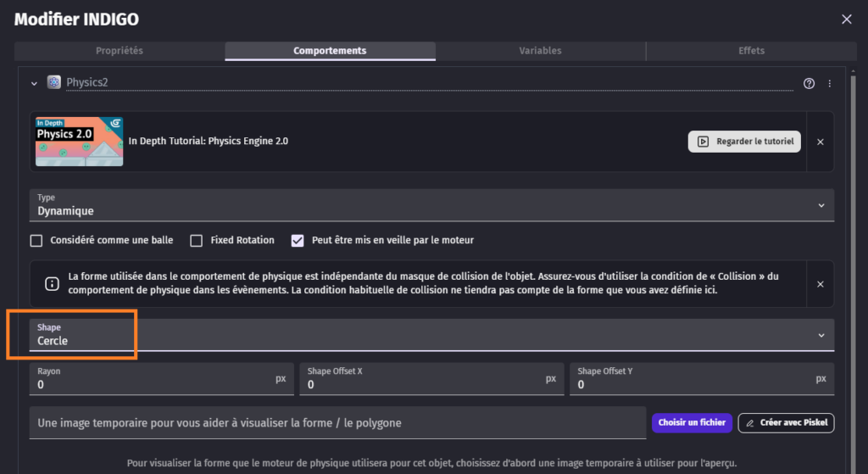Click the 'Choisir un fichier' button

[692, 422]
